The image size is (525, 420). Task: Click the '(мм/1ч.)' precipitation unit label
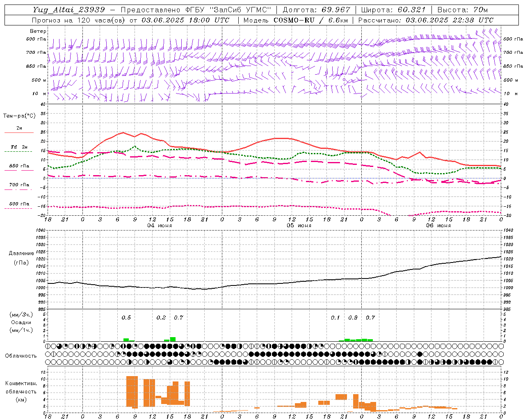pos(21,330)
